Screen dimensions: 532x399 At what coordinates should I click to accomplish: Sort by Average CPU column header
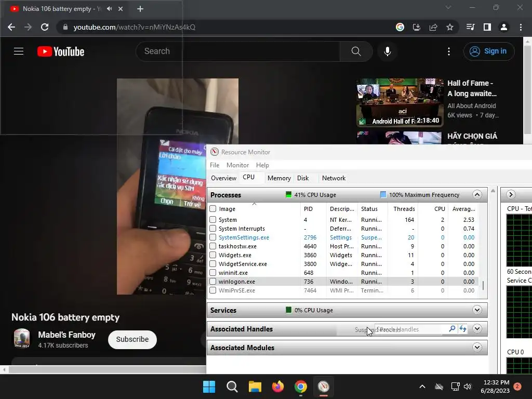click(464, 209)
